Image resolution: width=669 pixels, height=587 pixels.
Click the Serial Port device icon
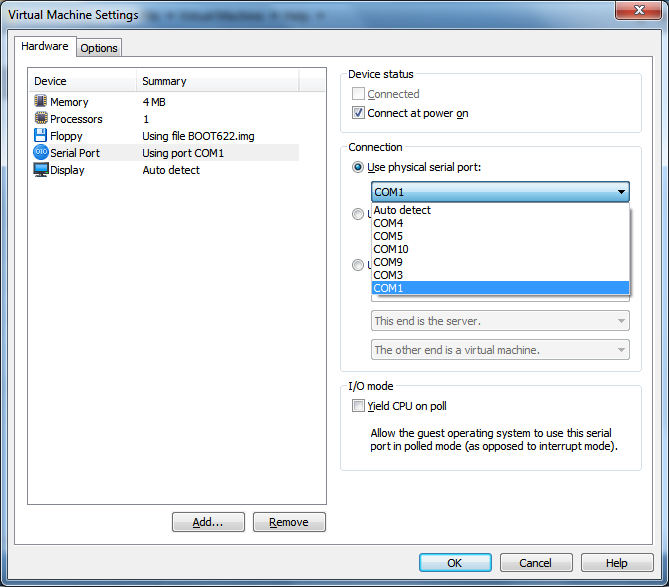pos(41,153)
